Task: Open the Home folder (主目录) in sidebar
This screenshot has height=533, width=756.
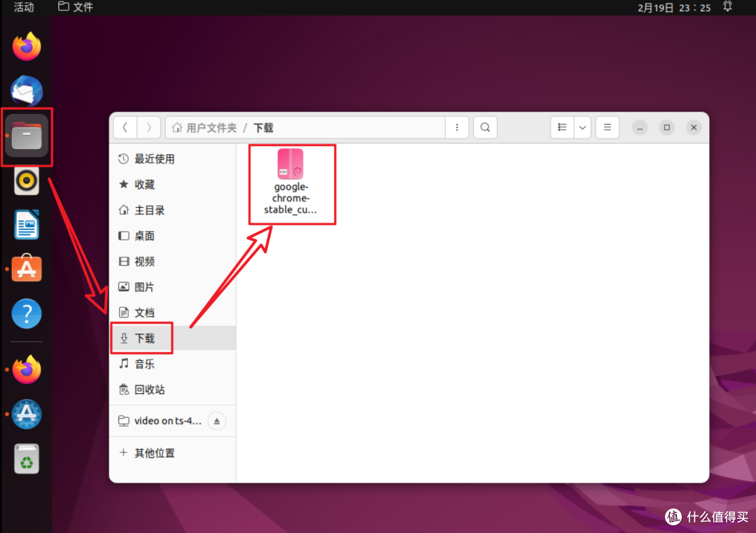Action: [x=150, y=210]
